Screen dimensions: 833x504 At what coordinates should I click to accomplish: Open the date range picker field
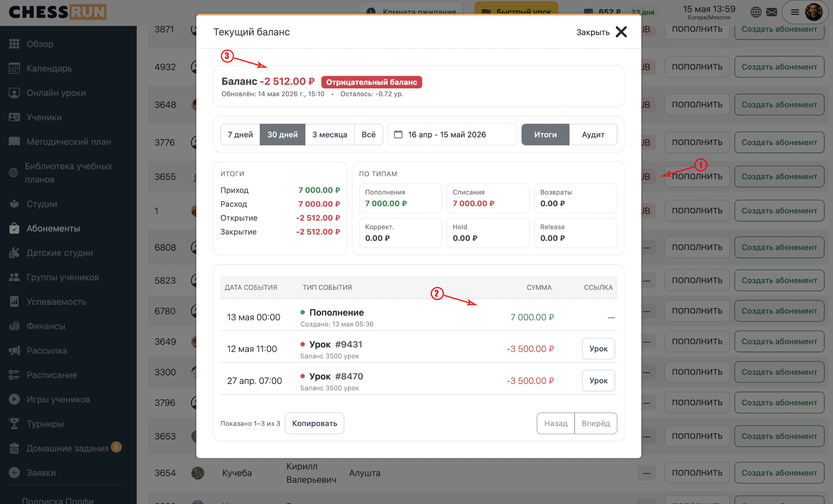pyautogui.click(x=452, y=135)
